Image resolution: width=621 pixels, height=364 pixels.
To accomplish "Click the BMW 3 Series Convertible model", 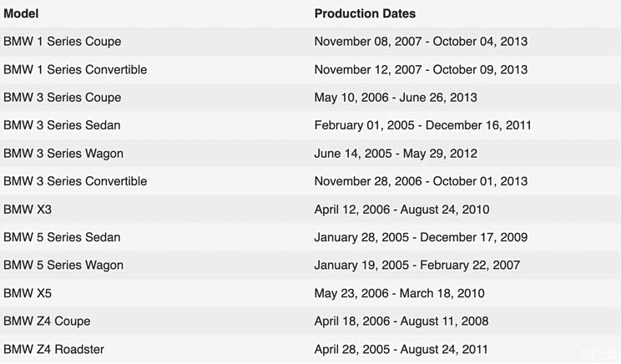I will 75,181.
